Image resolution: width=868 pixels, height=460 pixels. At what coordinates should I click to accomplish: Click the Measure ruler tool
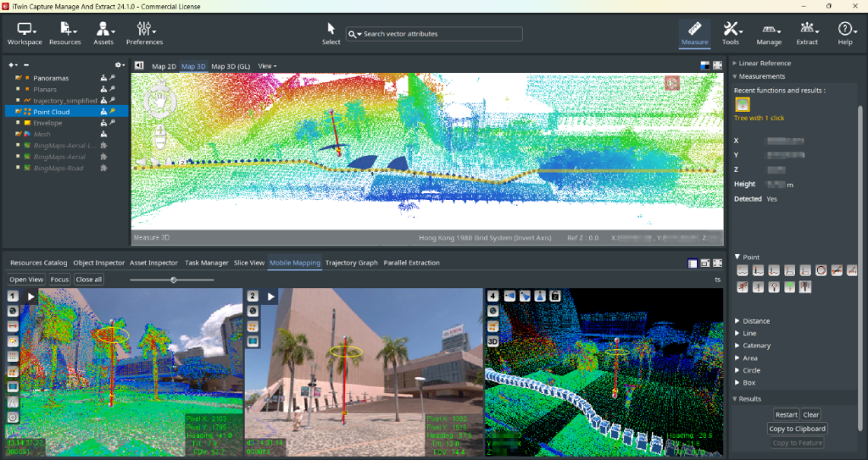click(695, 28)
